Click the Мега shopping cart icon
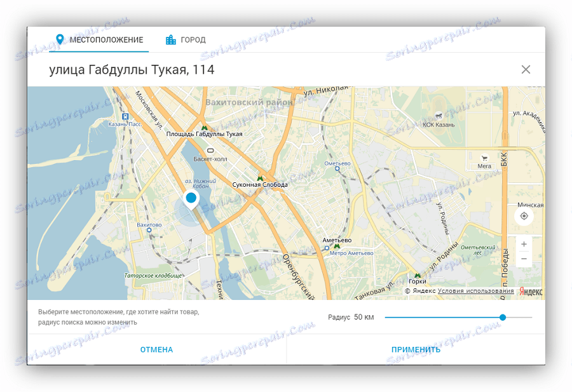The height and width of the screenshot is (392, 572). tap(484, 158)
